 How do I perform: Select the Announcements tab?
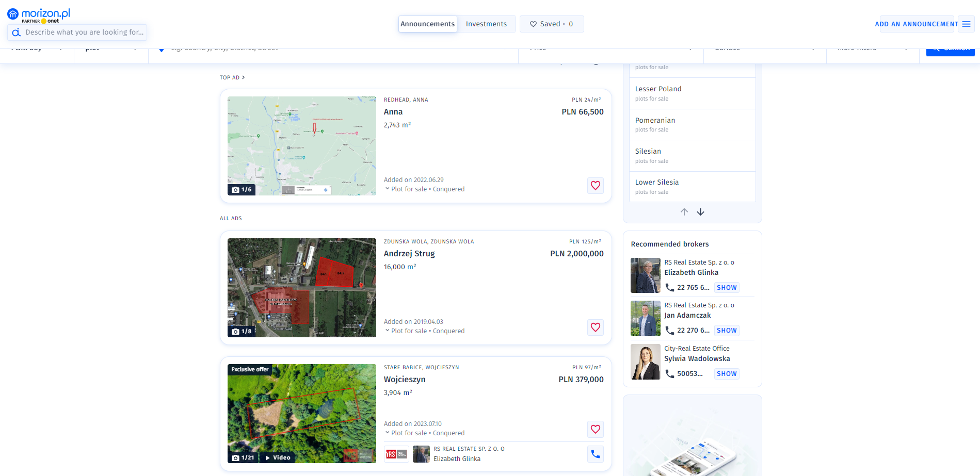(427, 24)
